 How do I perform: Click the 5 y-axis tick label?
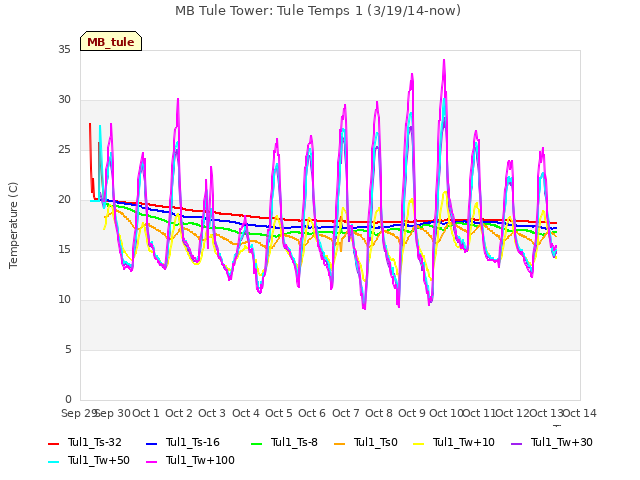pos(68,350)
